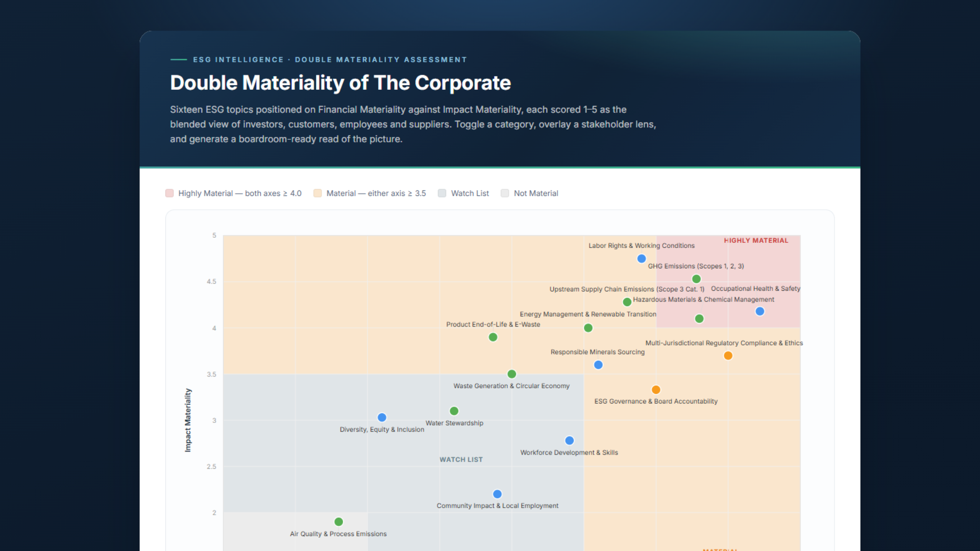
Task: Click the 'Responsible Minerals Sourcing' label text
Action: pos(598,352)
